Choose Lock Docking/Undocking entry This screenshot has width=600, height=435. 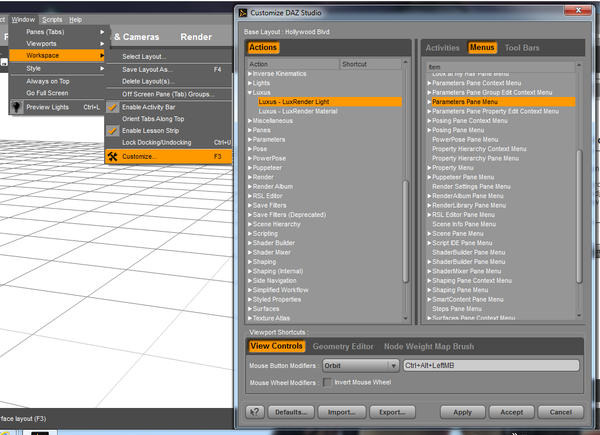168,142
